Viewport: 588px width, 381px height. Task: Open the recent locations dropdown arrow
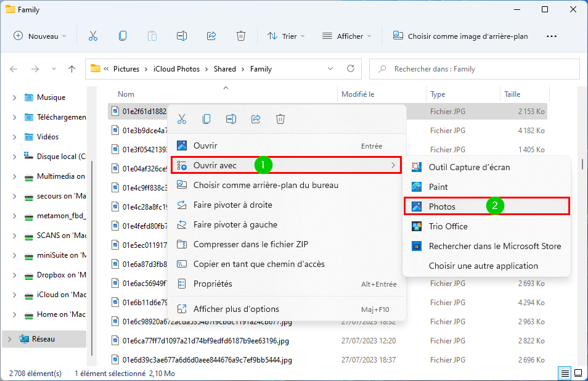(x=54, y=69)
